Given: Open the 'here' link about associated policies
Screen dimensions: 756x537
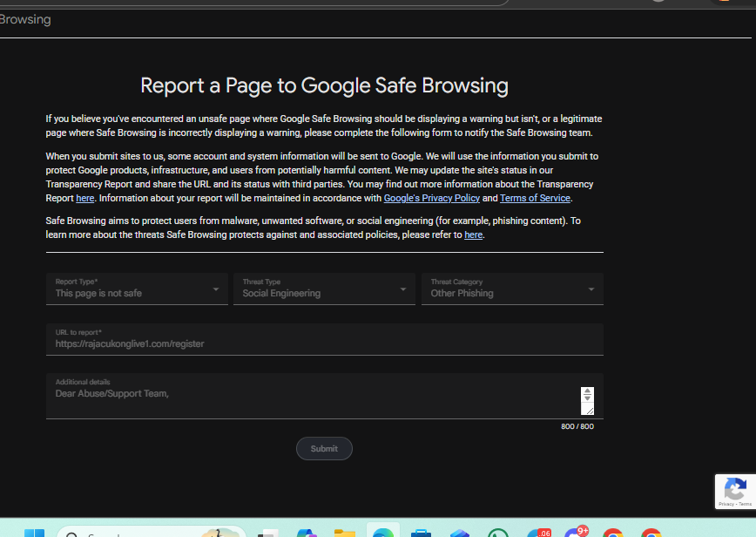Looking at the screenshot, I should pyautogui.click(x=473, y=235).
